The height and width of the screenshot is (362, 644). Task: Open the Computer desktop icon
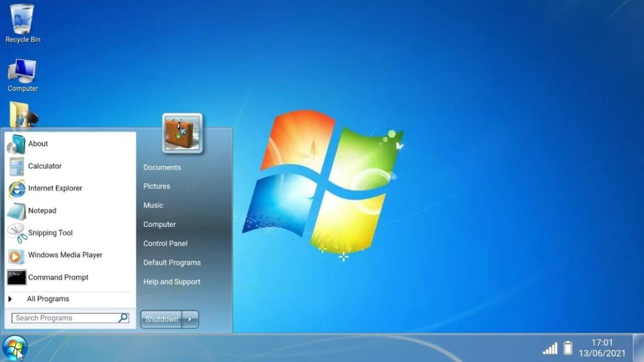click(23, 74)
